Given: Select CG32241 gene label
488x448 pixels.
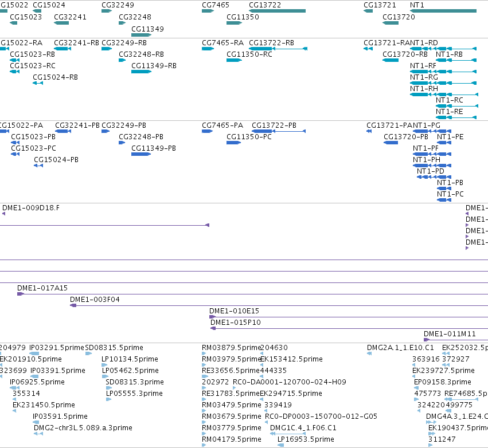Looking at the screenshot, I should pyautogui.click(x=71, y=17).
